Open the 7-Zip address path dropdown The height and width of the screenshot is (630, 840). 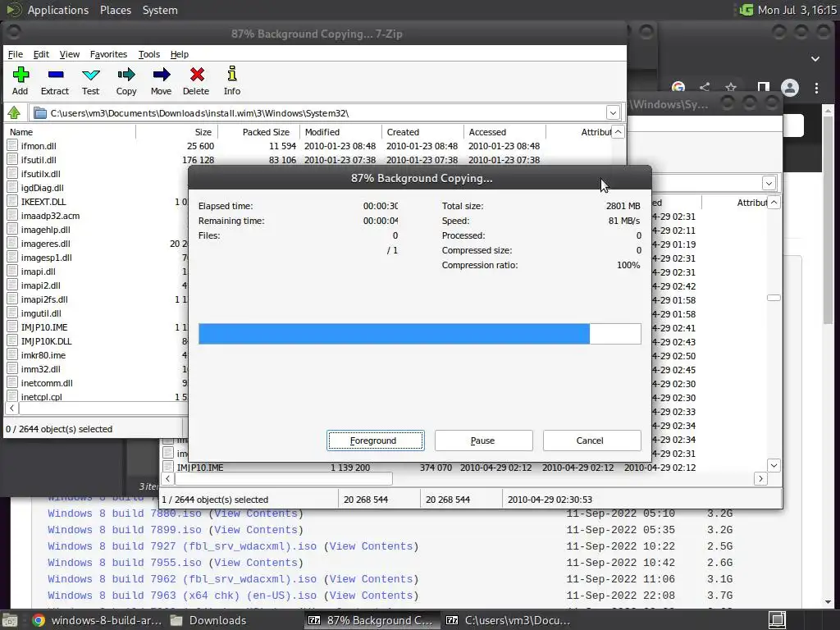(x=613, y=113)
